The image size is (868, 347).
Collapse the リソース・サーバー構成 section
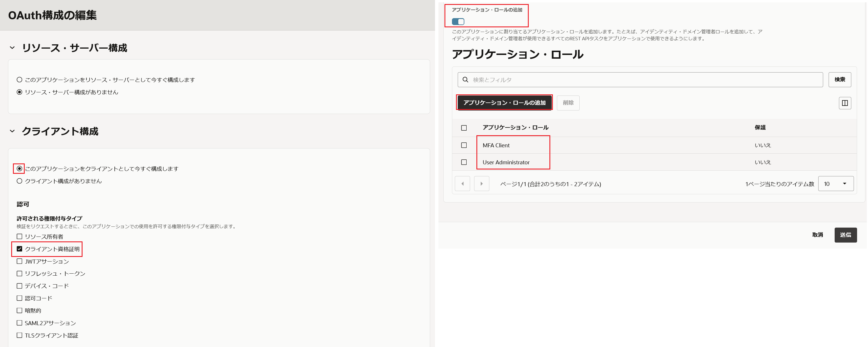12,48
